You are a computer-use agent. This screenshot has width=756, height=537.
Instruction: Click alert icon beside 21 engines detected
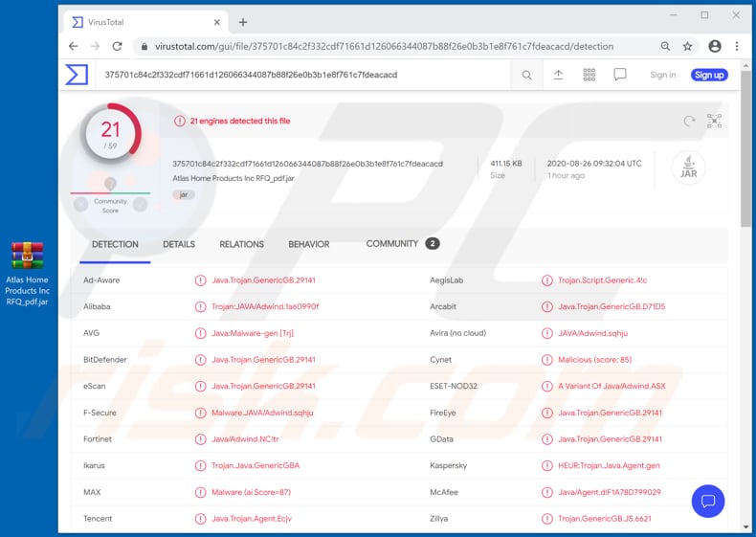coord(180,122)
